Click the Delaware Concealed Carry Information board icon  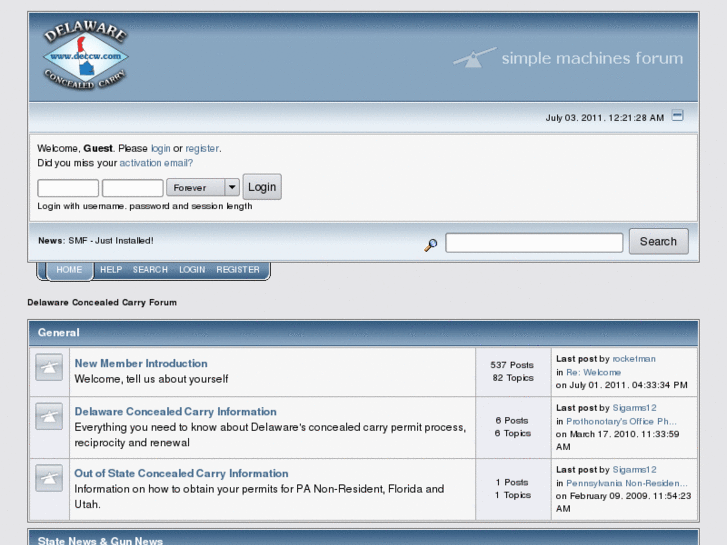49,416
